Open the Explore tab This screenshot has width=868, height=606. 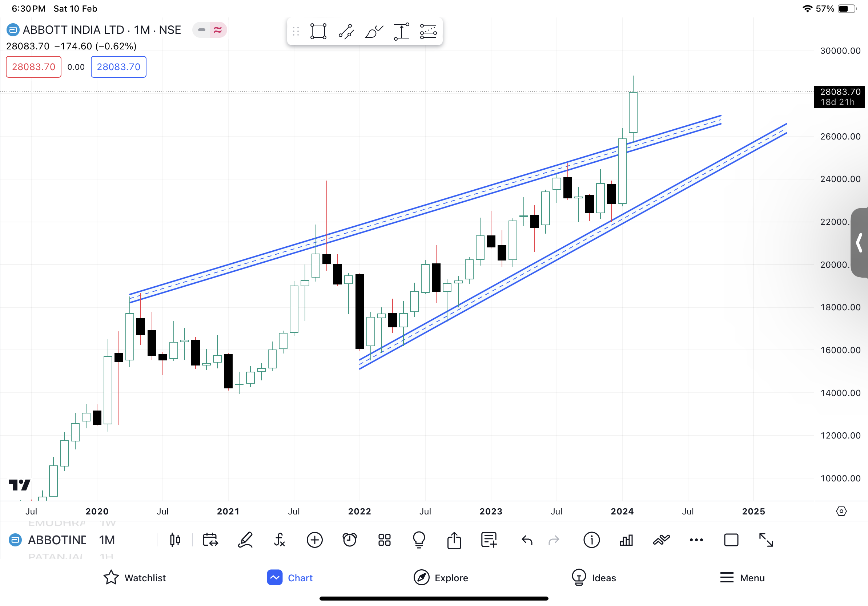[x=441, y=578]
